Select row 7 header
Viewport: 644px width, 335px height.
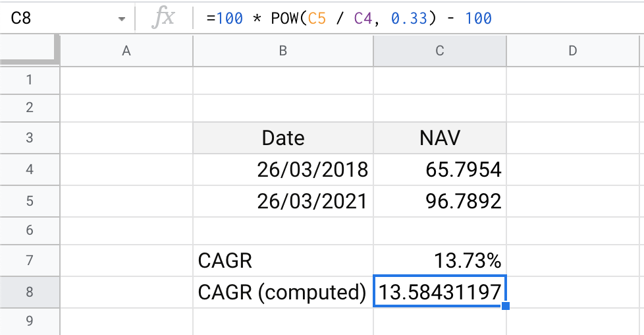point(30,260)
